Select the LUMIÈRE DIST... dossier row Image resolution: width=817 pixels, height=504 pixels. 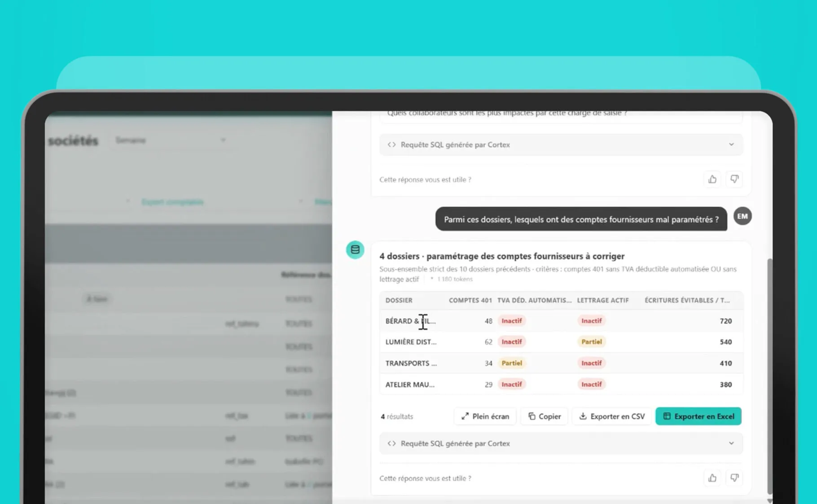561,342
